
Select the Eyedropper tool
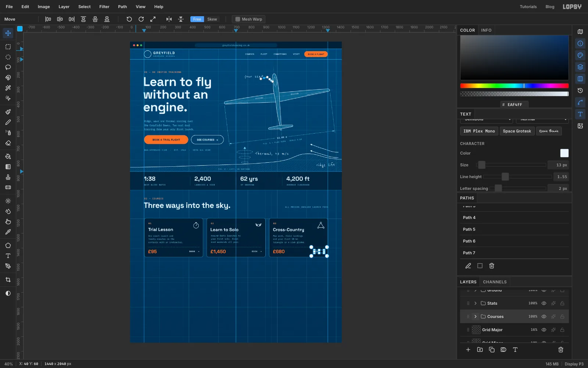pyautogui.click(x=8, y=232)
